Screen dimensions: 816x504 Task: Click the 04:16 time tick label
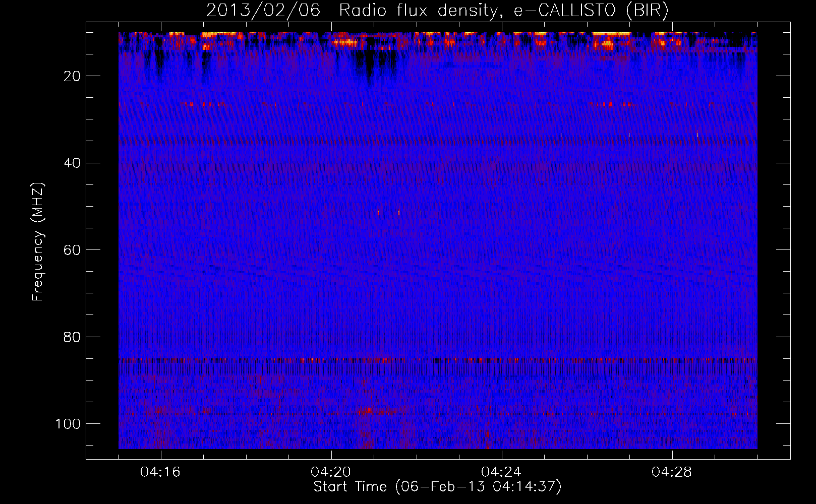[160, 472]
